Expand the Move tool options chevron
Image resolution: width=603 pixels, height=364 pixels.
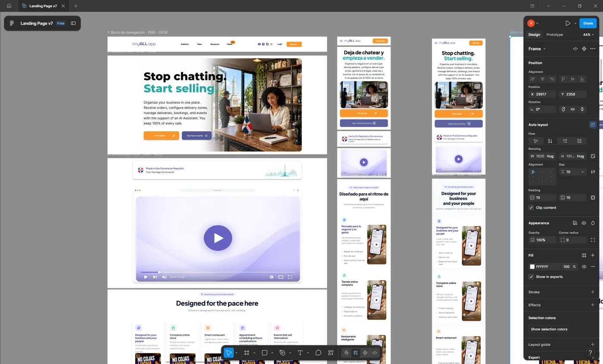coord(236,353)
